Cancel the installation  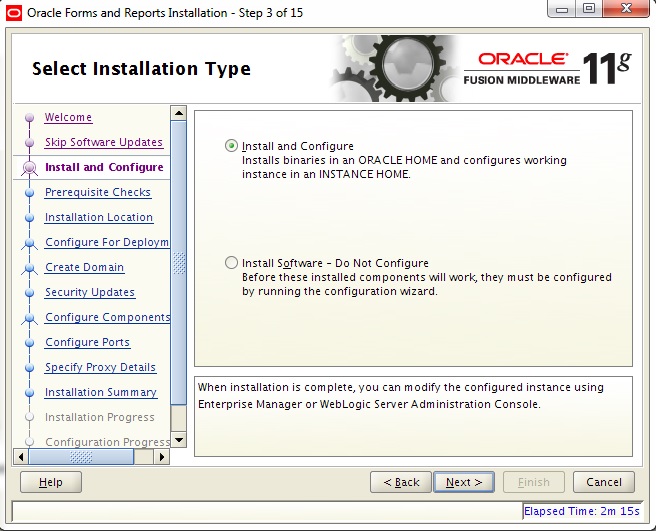(604, 482)
